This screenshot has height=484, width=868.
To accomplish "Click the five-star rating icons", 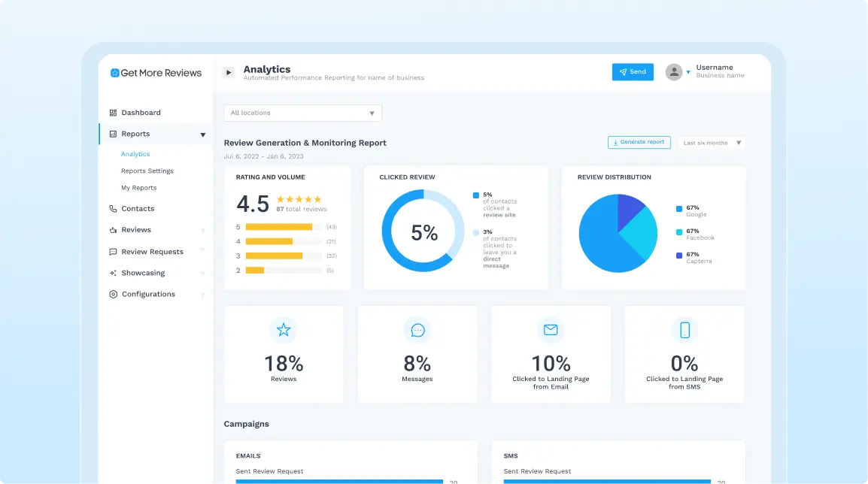I will click(299, 199).
